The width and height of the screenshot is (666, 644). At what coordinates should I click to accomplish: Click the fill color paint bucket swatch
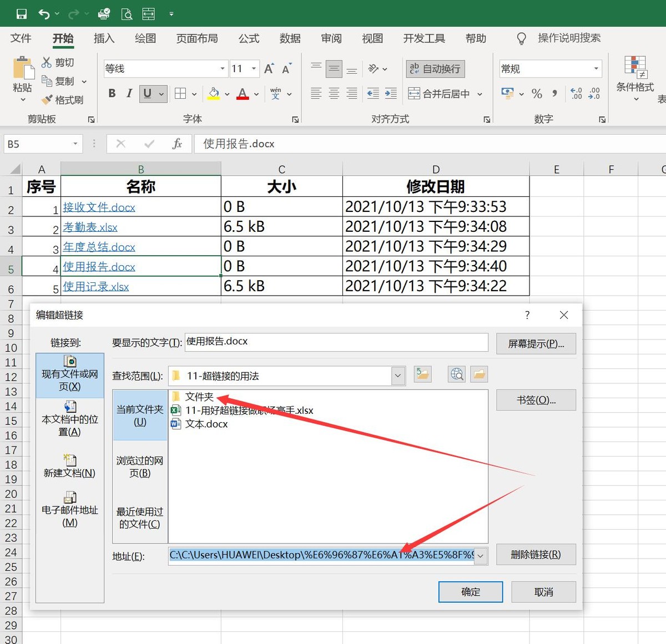coord(214,94)
